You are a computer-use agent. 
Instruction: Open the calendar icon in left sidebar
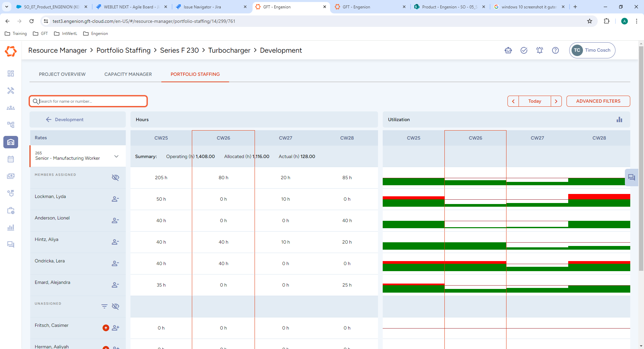(x=11, y=159)
